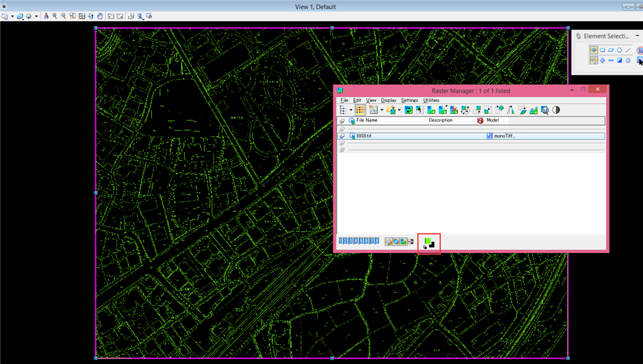Click the Window Area icon in view toolbar
The height and width of the screenshot is (364, 643).
click(x=73, y=16)
